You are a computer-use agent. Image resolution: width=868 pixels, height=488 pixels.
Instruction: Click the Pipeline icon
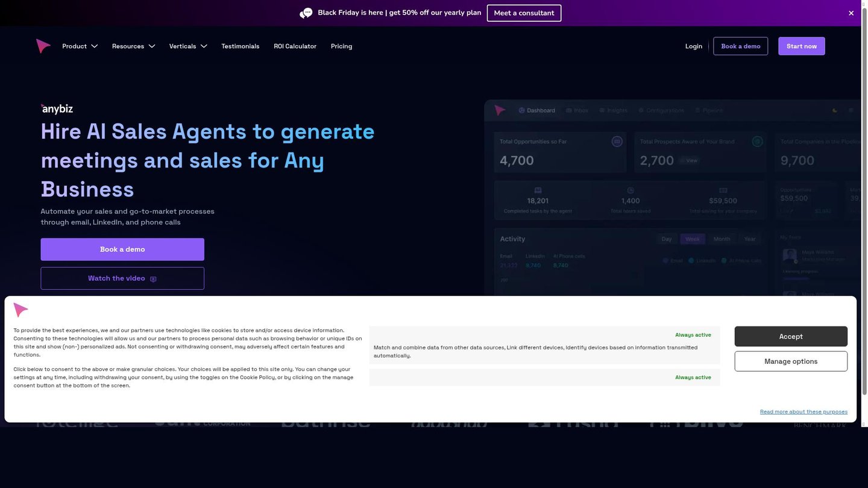[697, 110]
